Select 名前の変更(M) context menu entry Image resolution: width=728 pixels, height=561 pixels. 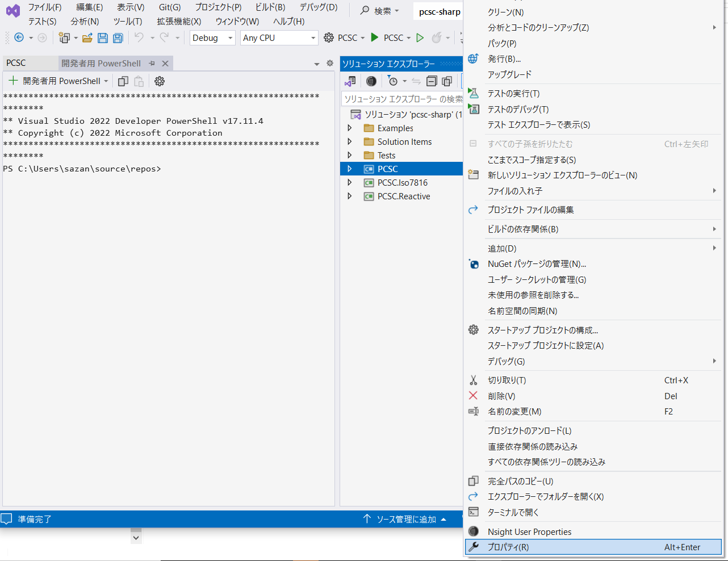pos(593,412)
